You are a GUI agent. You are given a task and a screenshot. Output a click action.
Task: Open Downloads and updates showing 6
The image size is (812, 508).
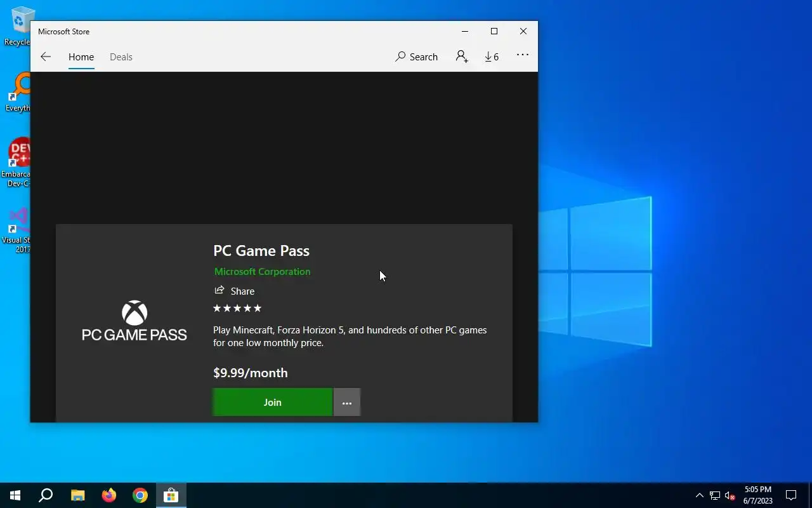492,57
